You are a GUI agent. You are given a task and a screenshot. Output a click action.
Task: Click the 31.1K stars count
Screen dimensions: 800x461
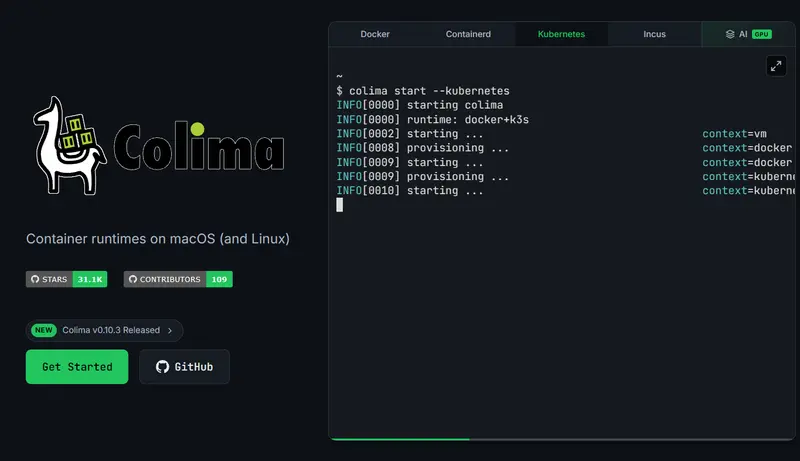(x=90, y=279)
